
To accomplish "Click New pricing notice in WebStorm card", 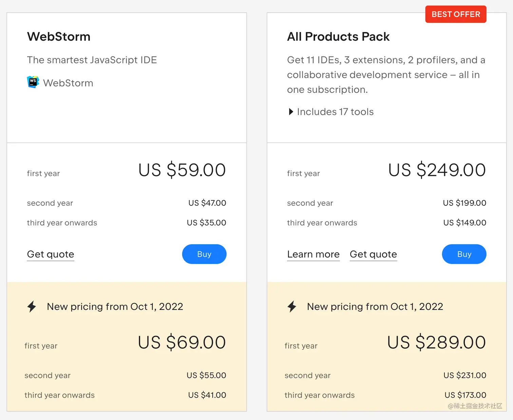I will coord(115,306).
